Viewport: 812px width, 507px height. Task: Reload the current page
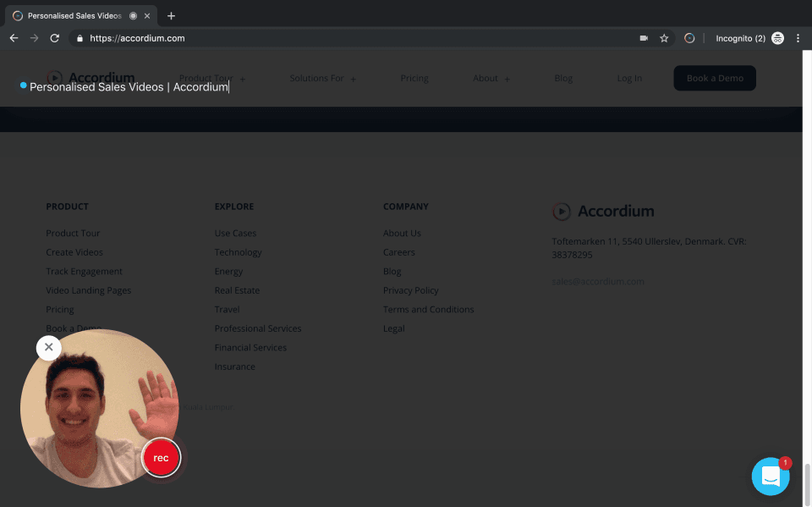point(54,38)
